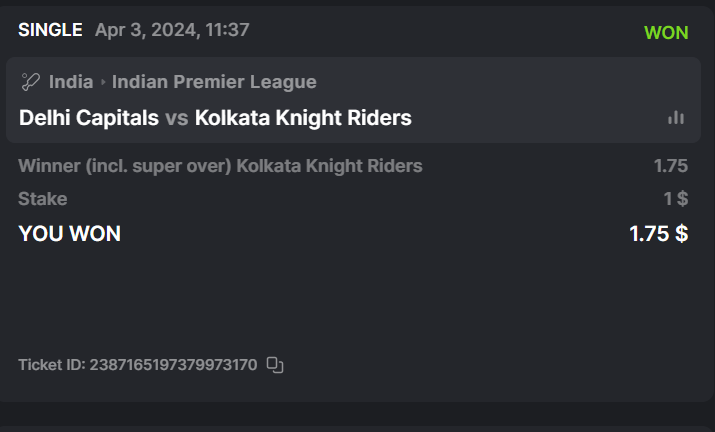The width and height of the screenshot is (715, 432).
Task: Select Delhi Capitals team name
Action: 89,118
